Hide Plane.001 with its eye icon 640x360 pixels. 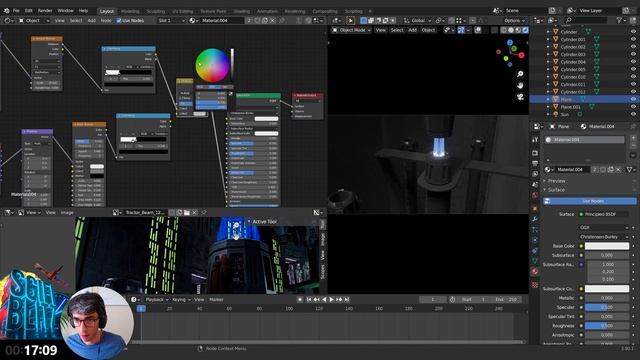click(x=633, y=107)
